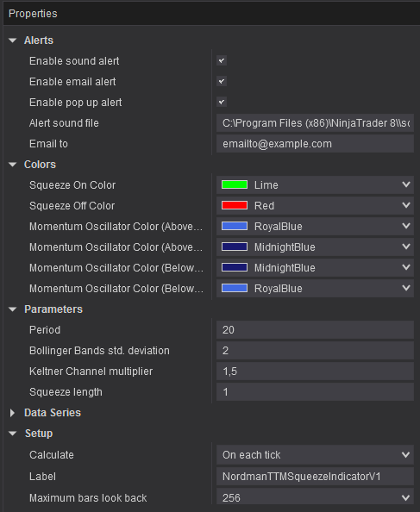Click the Squeeze length value field
Screen dimensions: 420x512
pyautogui.click(x=315, y=392)
